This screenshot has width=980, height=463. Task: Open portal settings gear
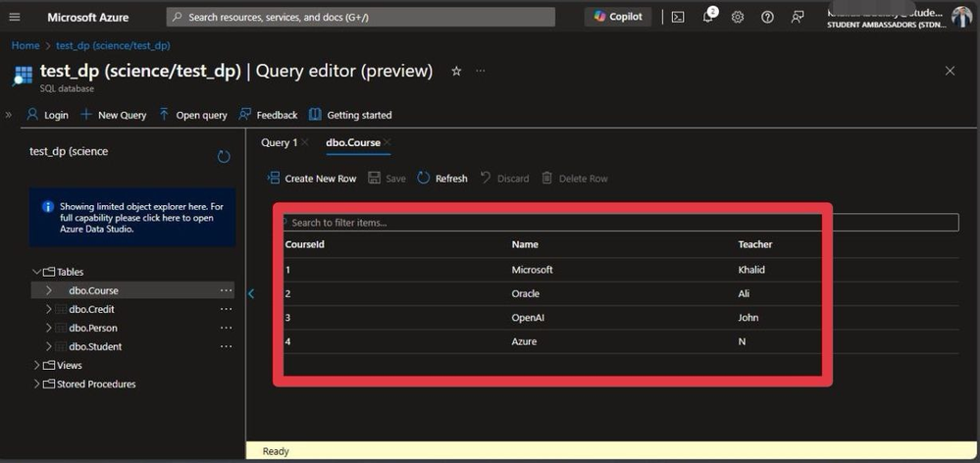738,18
